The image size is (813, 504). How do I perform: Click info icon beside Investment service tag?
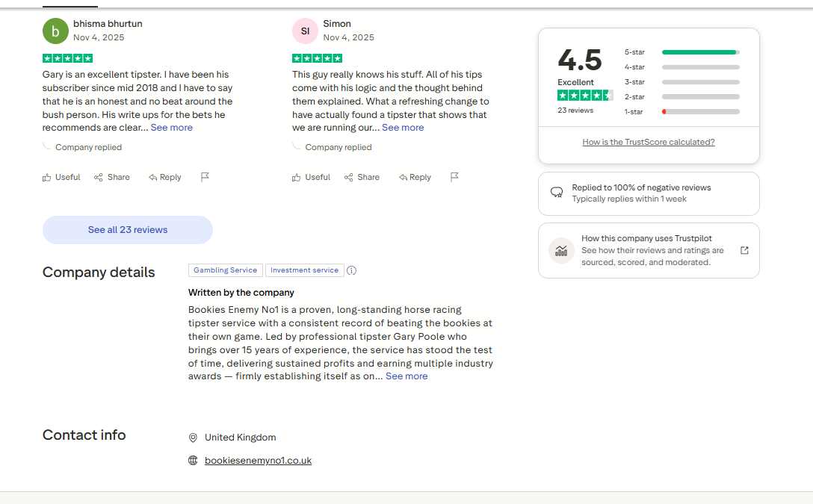point(352,271)
